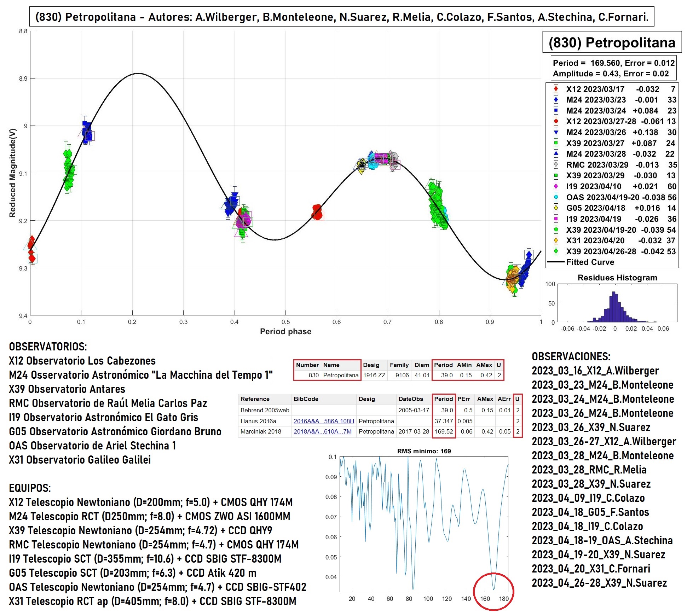
Task: Click the red circle X12 2023/03/27-28 legend marker
Action: click(x=556, y=121)
